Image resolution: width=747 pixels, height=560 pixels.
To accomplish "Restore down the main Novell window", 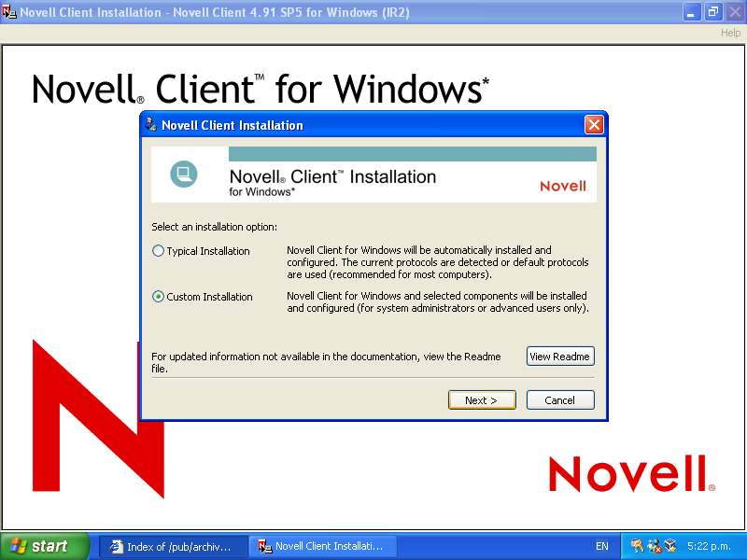I will [x=713, y=12].
